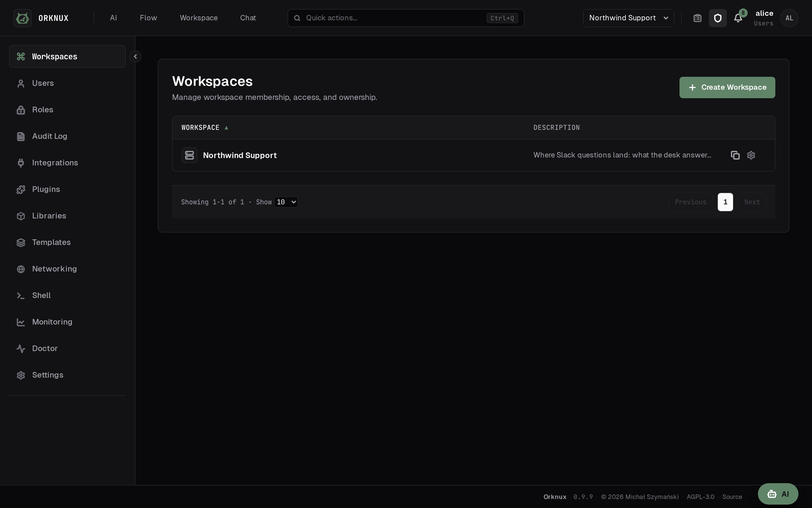Open Monitoring page
This screenshot has height=508, width=812.
(67, 322)
